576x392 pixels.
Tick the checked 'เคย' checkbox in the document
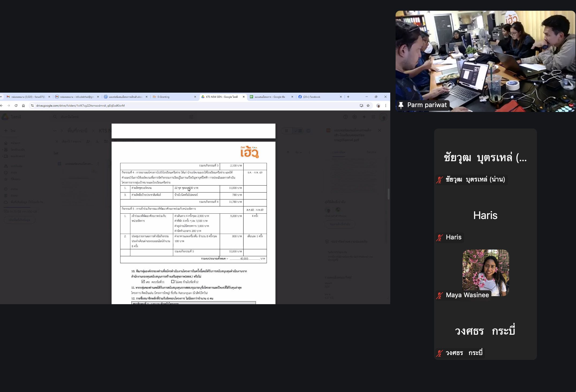tap(143, 281)
